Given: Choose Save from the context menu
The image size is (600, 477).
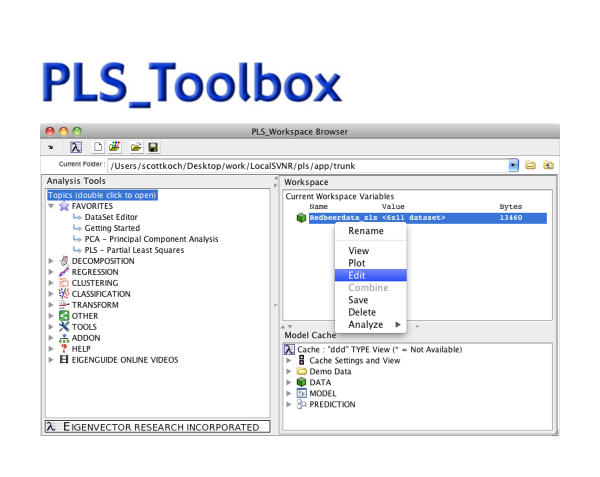Looking at the screenshot, I should click(370, 300).
